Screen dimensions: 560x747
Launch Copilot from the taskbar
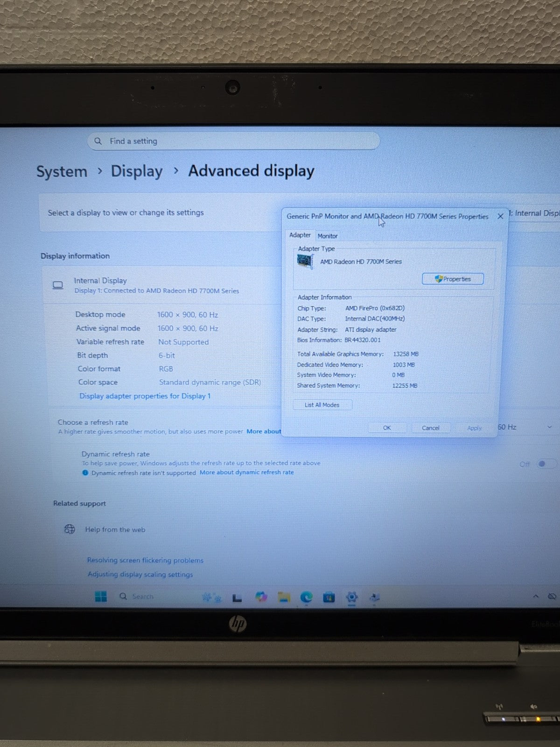[261, 597]
